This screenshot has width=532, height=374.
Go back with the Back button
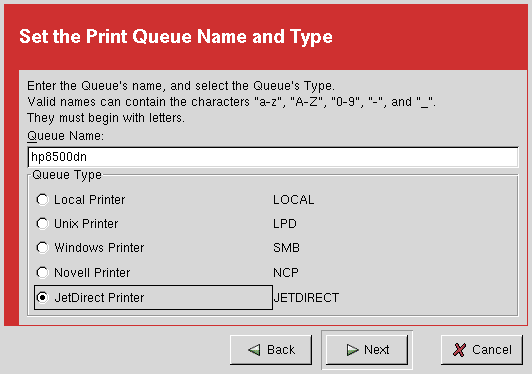coord(271,350)
